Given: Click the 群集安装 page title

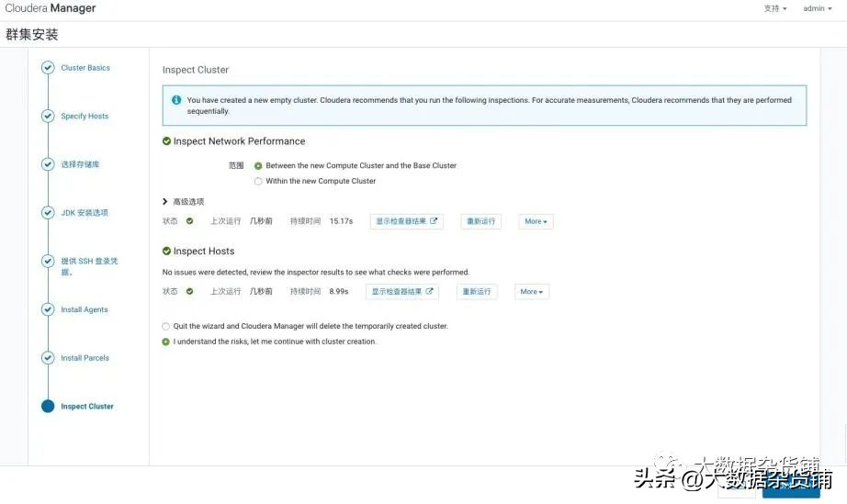Looking at the screenshot, I should [x=32, y=35].
